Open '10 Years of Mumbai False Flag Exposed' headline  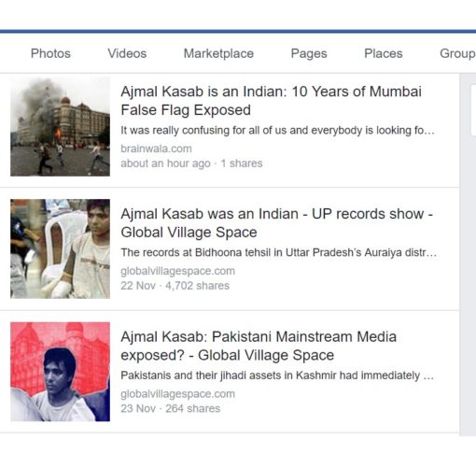click(271, 101)
